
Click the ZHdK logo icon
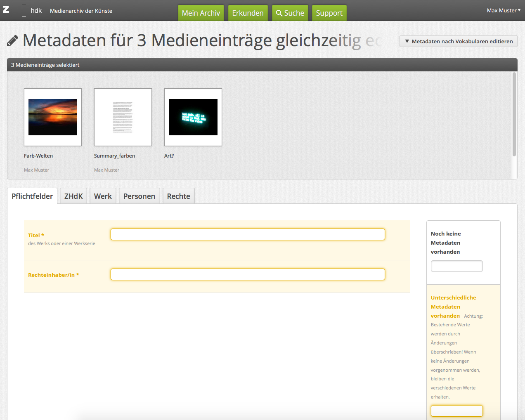(6, 9)
